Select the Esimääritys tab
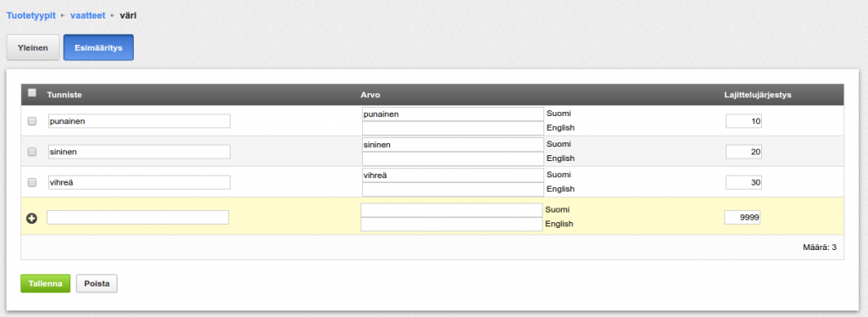The width and height of the screenshot is (868, 317). pyautogui.click(x=98, y=47)
